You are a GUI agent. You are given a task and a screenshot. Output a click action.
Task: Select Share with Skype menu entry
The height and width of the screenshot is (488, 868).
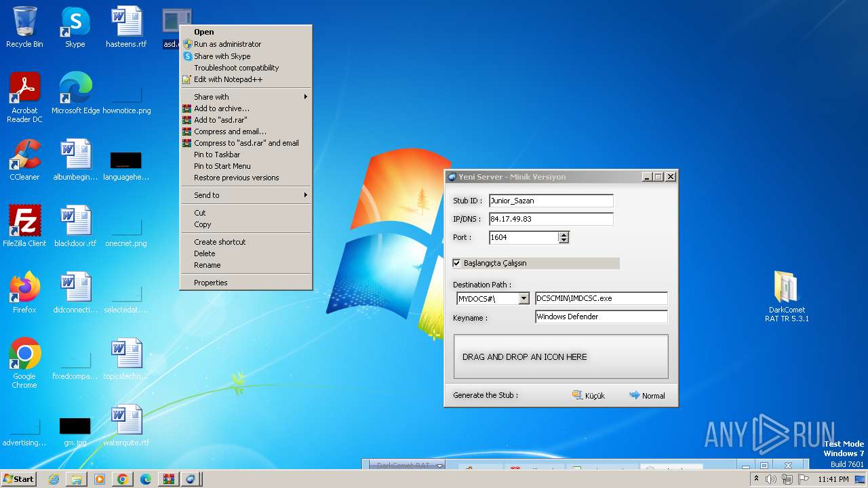pyautogui.click(x=245, y=56)
